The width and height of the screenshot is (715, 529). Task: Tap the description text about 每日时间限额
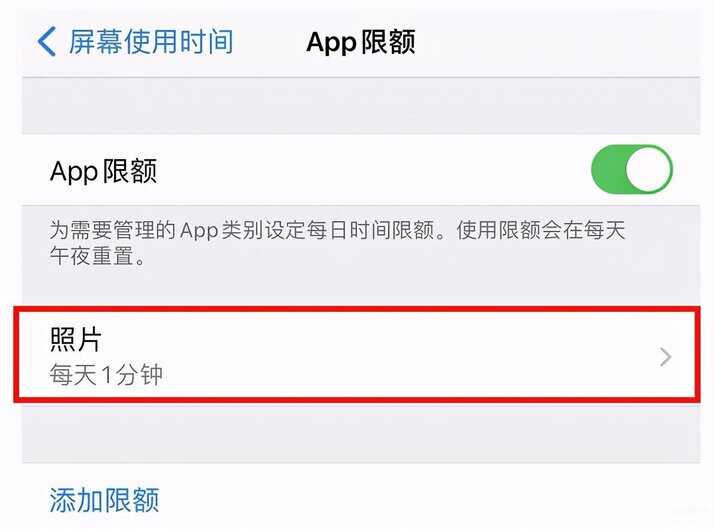tap(337, 243)
